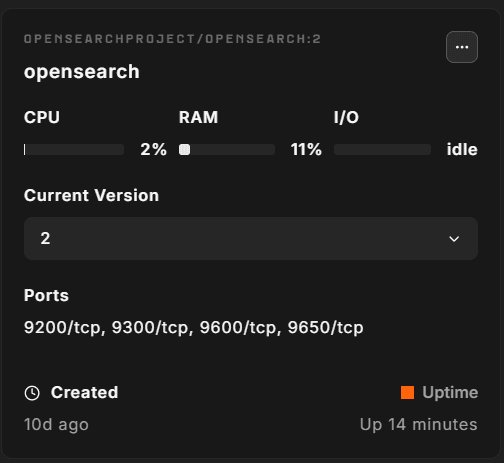Click the ports list 9200/tcp, 9300/tcp
504x463 pixels.
(193, 327)
